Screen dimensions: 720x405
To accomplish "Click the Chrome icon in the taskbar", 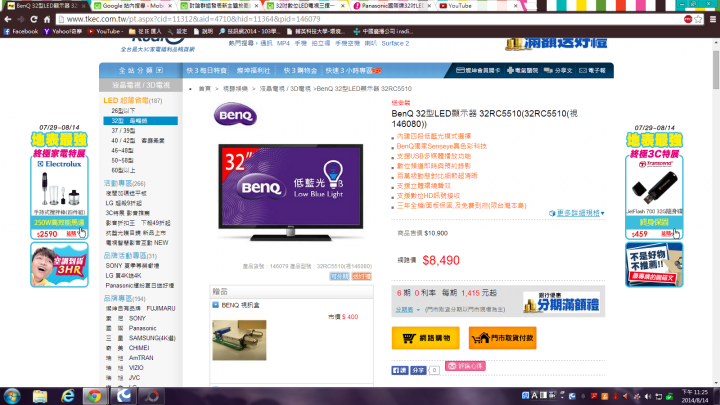I will point(95,396).
